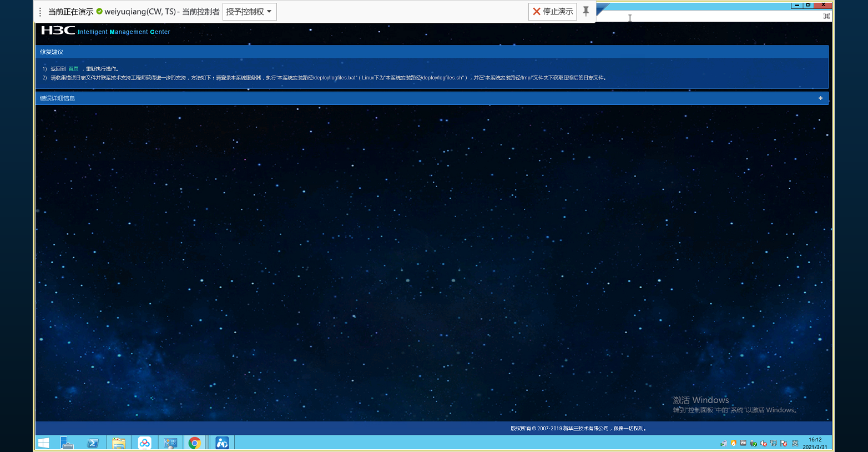Click the 版权所有 copyright footer text
The image size is (868, 452).
tap(578, 428)
